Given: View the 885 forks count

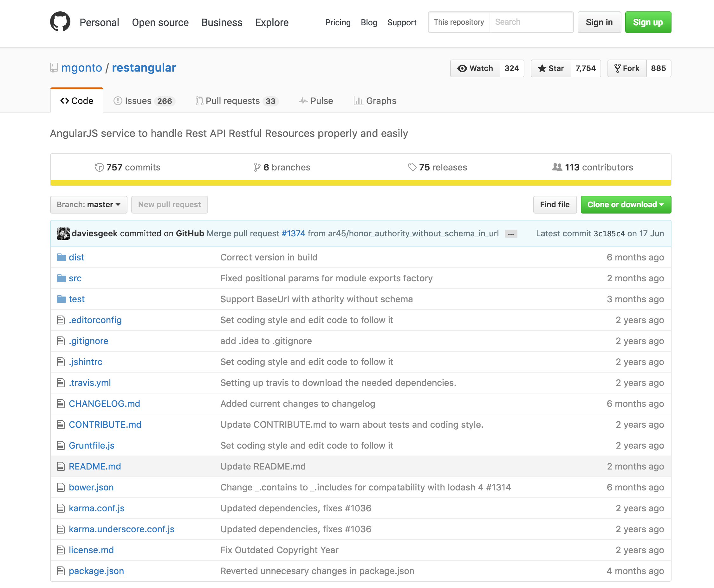Looking at the screenshot, I should (659, 68).
